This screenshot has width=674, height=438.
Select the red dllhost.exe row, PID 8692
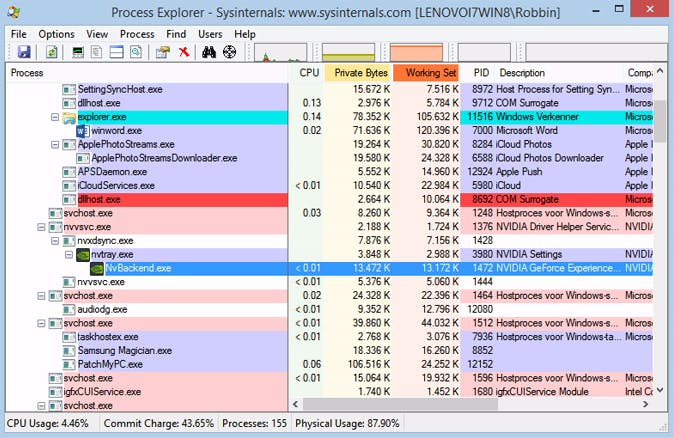pos(330,199)
